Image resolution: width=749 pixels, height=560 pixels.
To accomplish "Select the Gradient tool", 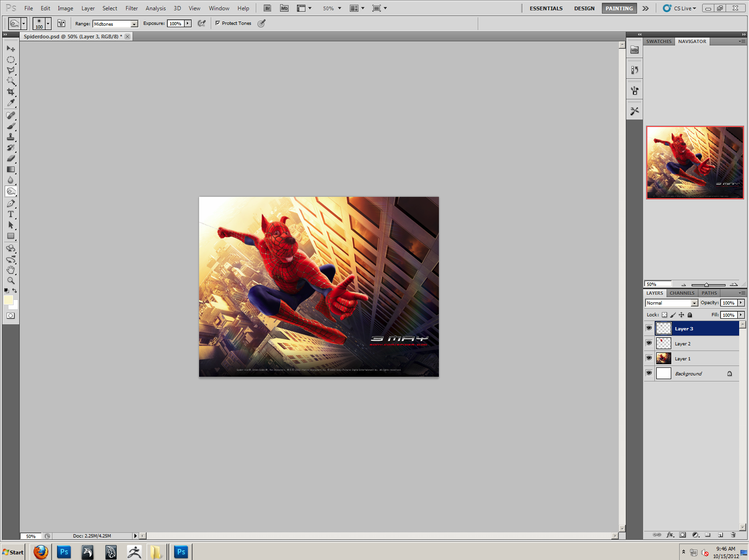I will (x=11, y=169).
